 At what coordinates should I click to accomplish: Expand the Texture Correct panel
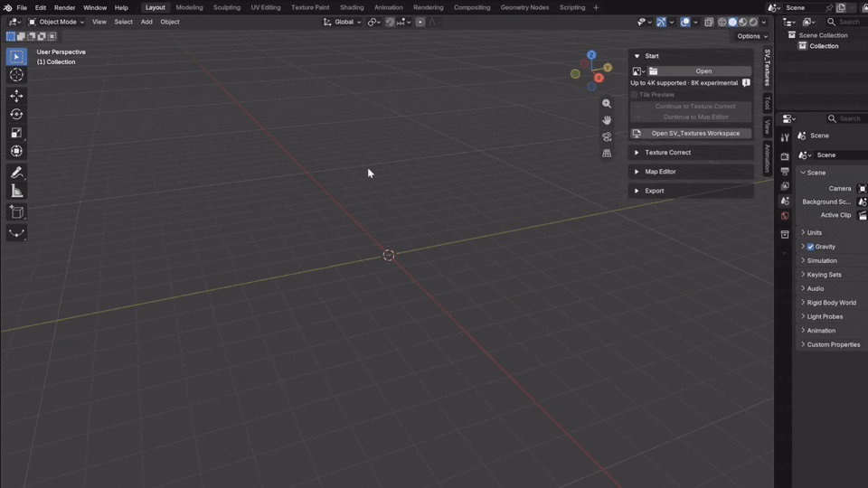(637, 153)
